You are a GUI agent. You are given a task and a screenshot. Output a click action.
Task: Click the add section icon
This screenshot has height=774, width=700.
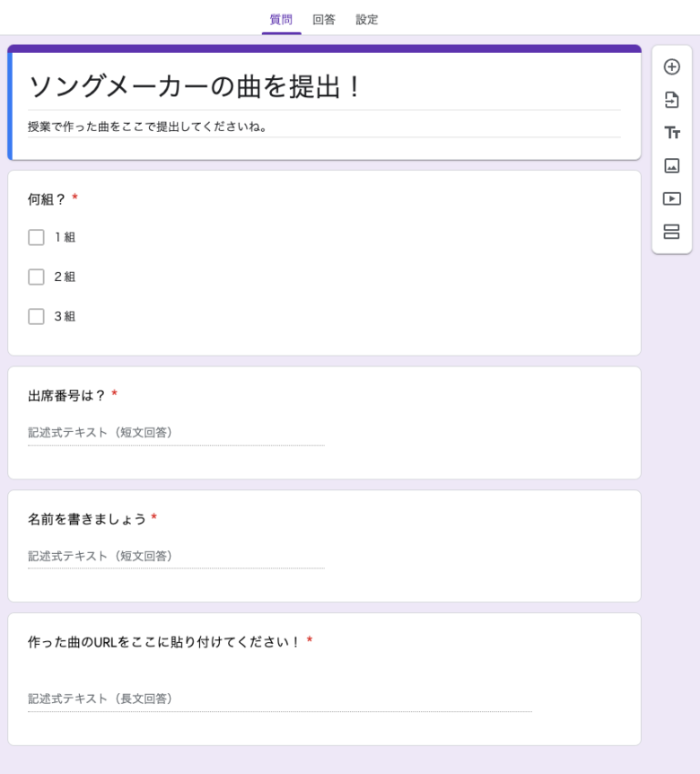[x=671, y=232]
